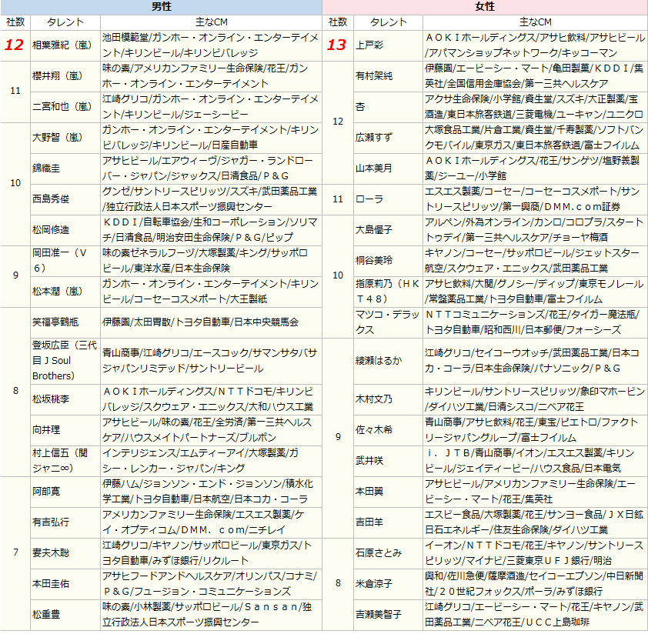
Task: Click talent name 綾瀬はるか
Action: coord(379,361)
